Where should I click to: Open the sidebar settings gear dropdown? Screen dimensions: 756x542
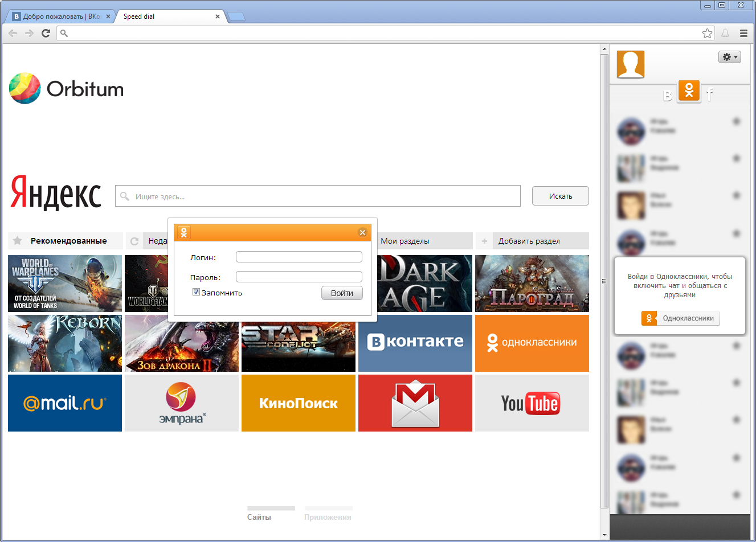pos(730,57)
